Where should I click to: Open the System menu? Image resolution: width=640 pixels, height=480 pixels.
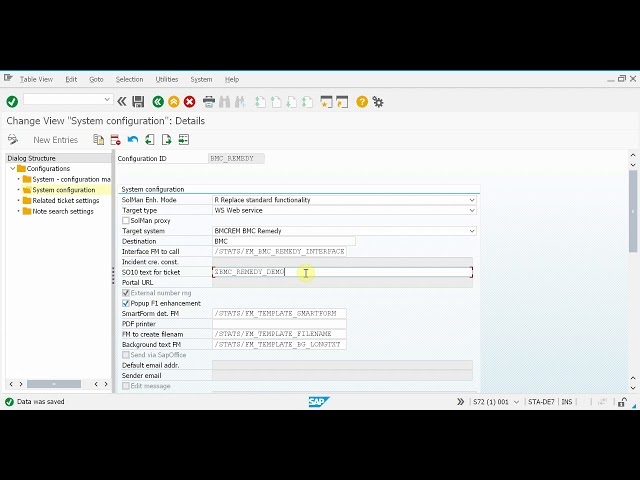(x=201, y=79)
